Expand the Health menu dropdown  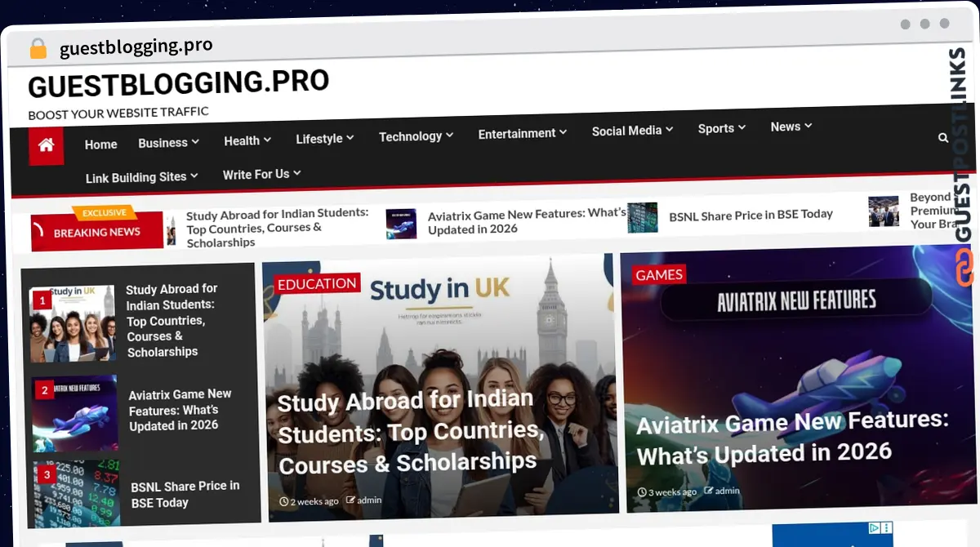[x=247, y=140]
